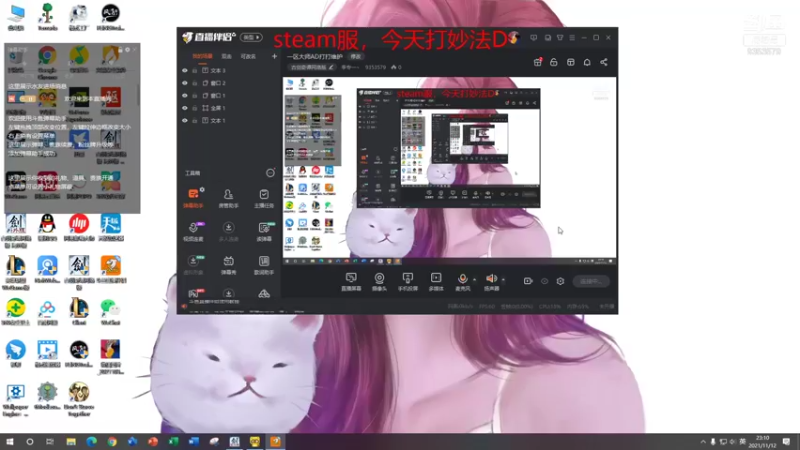Click the unlock padlock icon in header
Screen dimensions: 800x450
click(554, 62)
